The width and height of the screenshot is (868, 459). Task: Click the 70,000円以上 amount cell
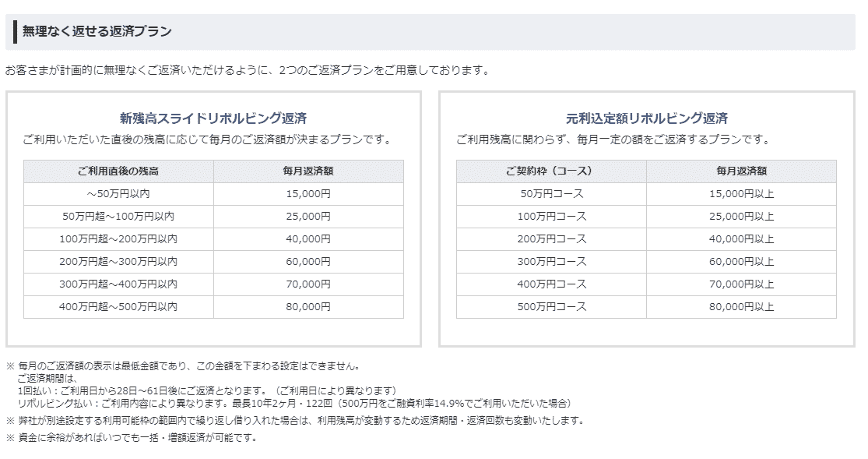pyautogui.click(x=741, y=284)
